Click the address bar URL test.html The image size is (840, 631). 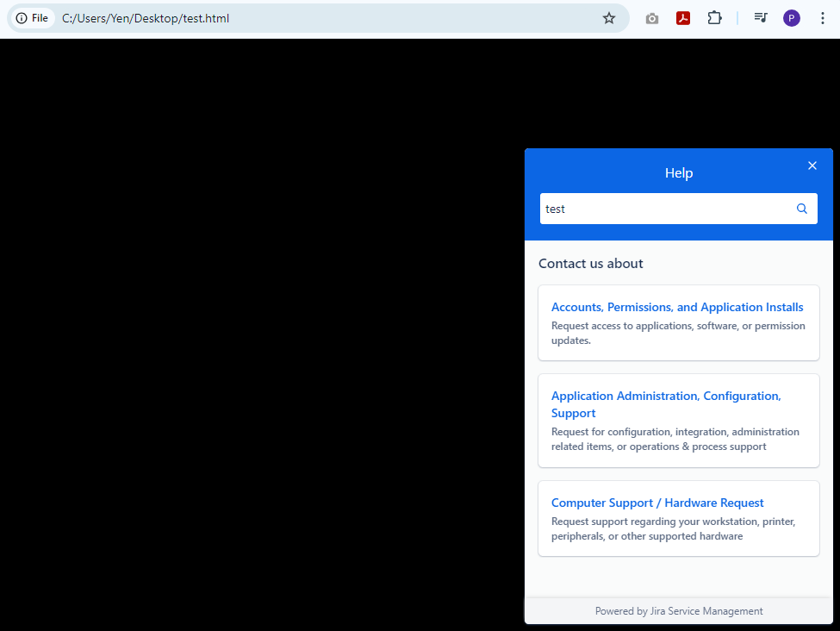click(146, 18)
